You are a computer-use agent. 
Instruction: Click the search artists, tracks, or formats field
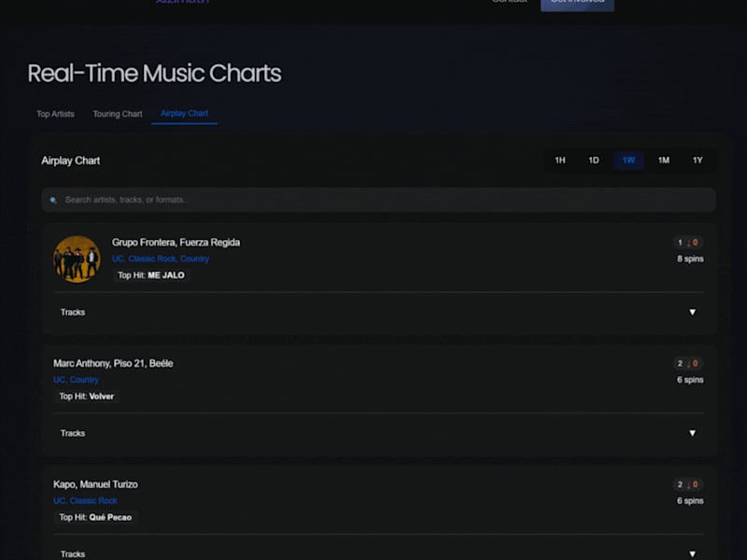pyautogui.click(x=378, y=200)
